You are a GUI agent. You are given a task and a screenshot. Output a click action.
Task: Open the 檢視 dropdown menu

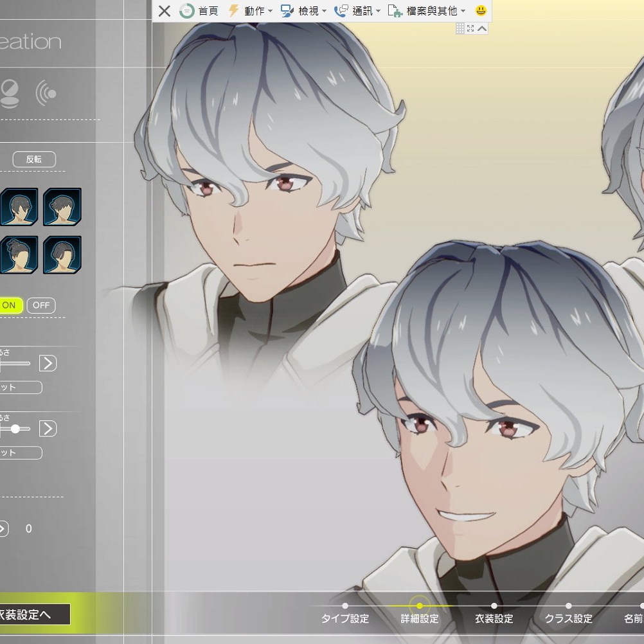coord(304,11)
